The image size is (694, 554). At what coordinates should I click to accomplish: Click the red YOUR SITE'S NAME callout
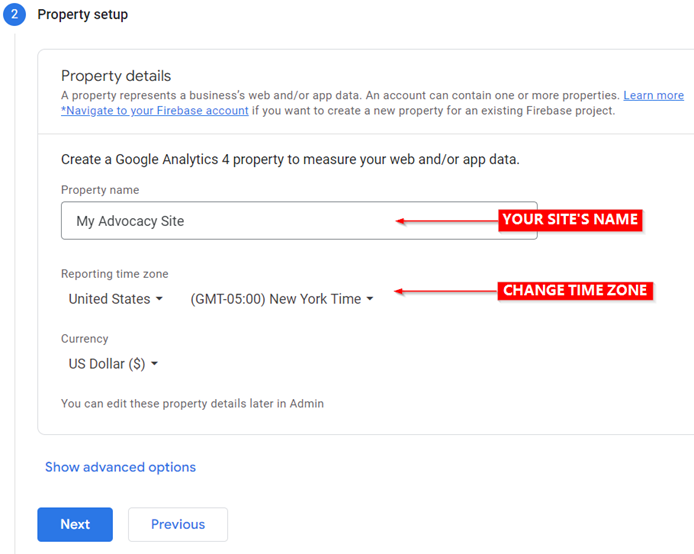(570, 220)
